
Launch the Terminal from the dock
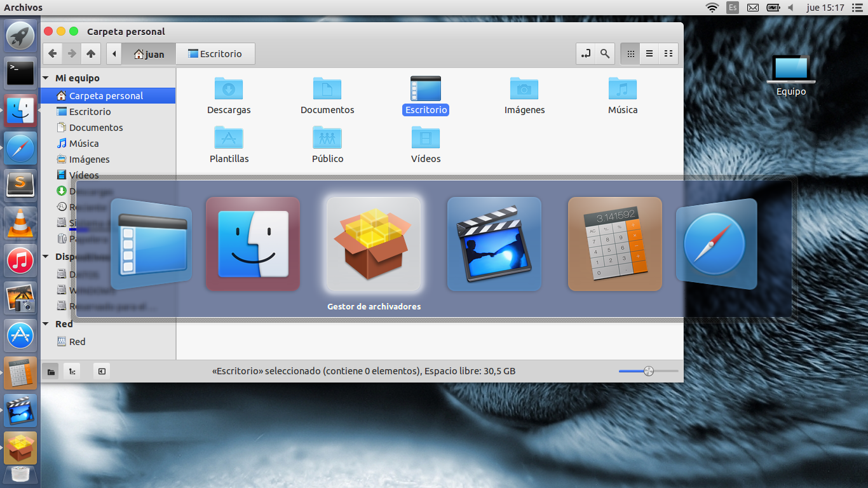(20, 73)
